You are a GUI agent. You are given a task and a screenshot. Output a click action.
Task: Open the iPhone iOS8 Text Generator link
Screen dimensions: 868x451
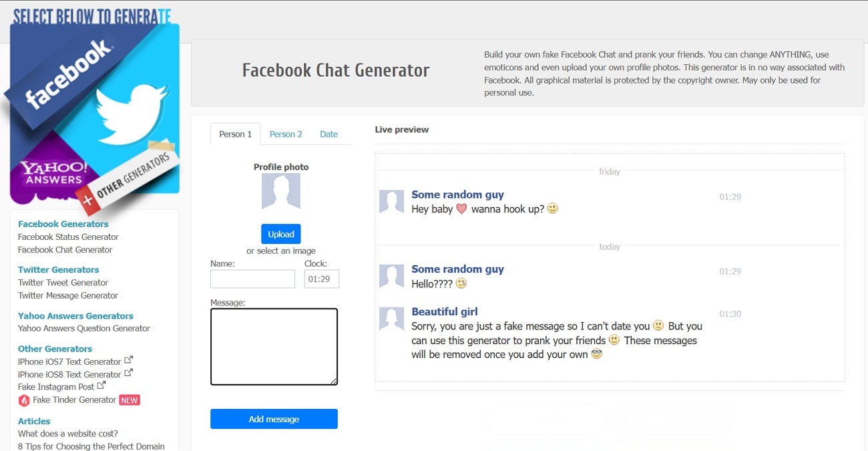69,374
